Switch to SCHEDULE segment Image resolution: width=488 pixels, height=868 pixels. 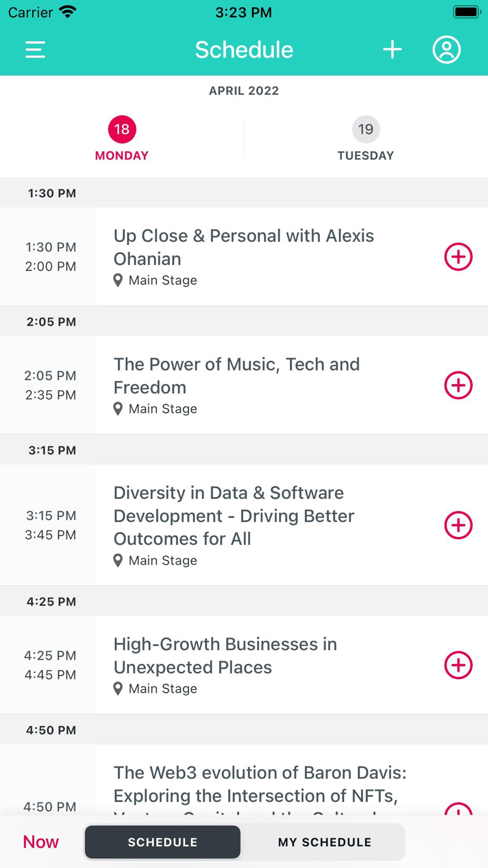point(163,842)
